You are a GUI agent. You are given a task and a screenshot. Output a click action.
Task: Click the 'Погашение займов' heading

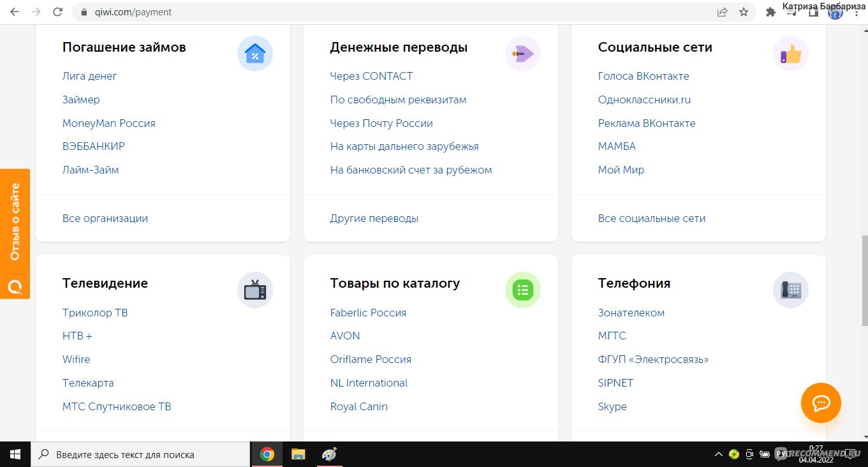124,47
